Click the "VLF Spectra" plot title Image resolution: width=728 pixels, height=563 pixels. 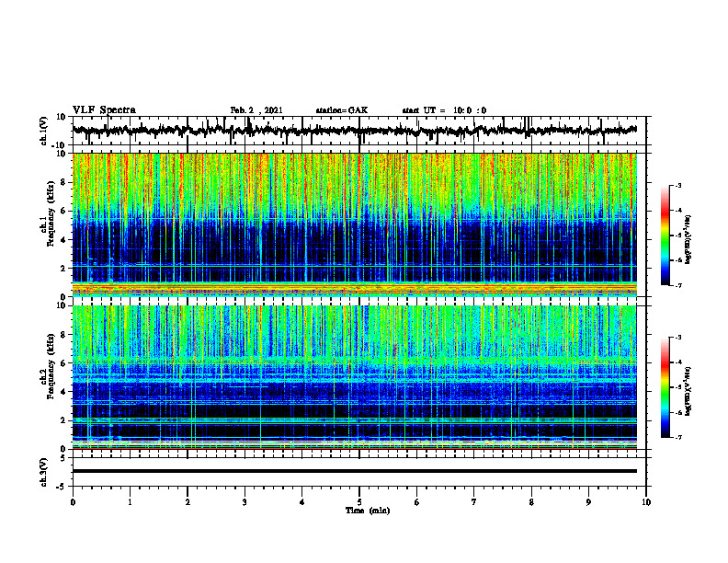[104, 110]
